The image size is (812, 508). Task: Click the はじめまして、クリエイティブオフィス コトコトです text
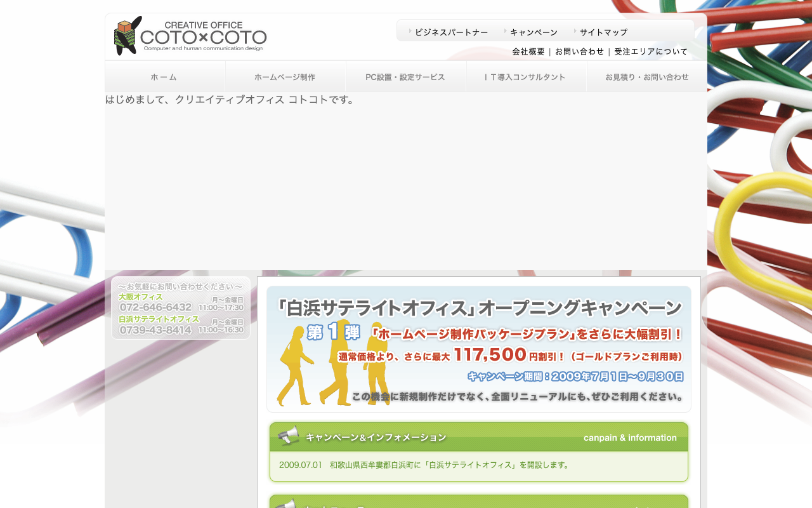tap(232, 100)
